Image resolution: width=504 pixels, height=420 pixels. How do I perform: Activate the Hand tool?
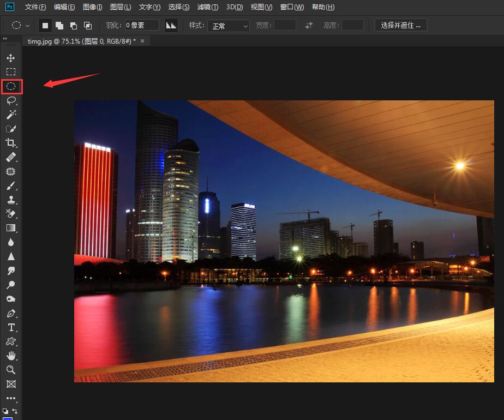[10, 356]
